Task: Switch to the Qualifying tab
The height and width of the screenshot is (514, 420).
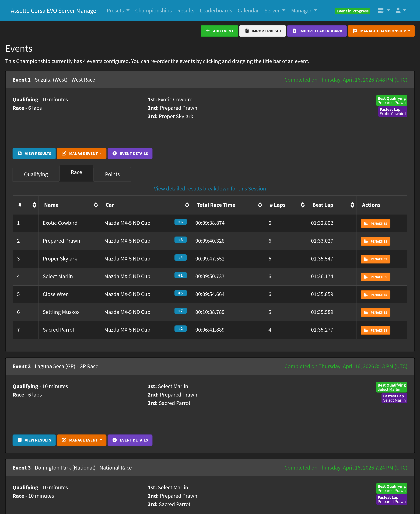Action: click(36, 174)
